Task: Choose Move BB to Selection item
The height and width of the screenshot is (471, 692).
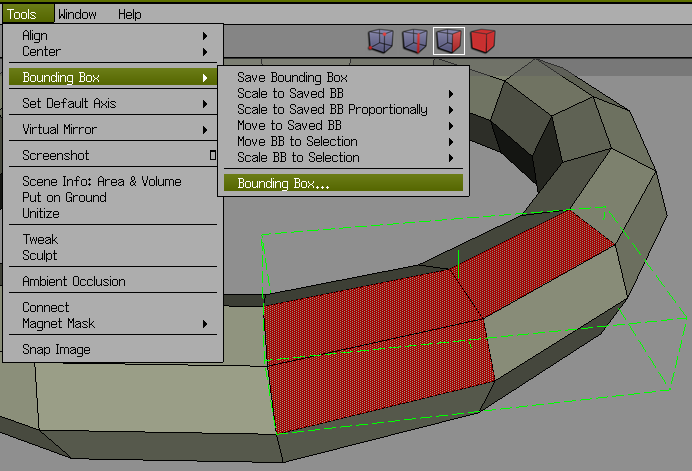Action: coord(343,141)
